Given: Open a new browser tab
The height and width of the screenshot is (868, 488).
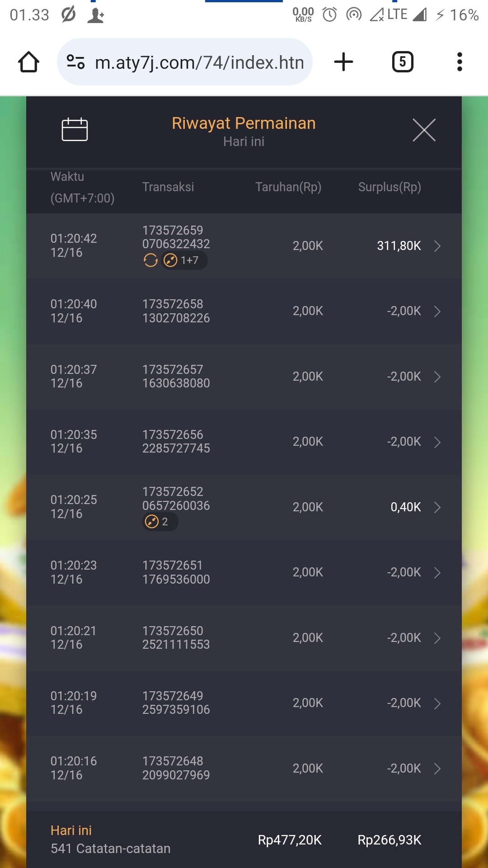Looking at the screenshot, I should click(343, 62).
